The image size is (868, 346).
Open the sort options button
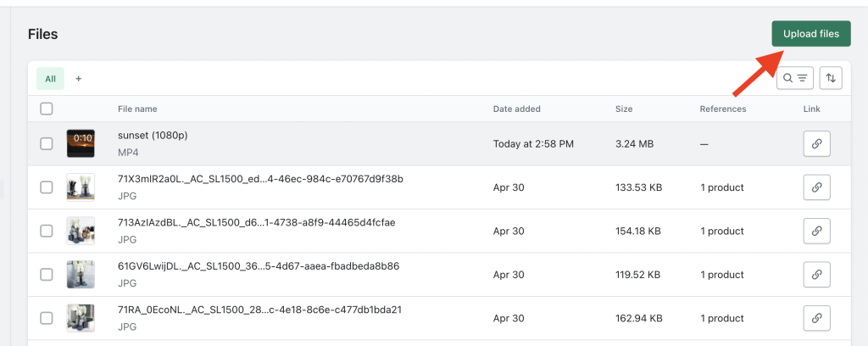point(831,78)
